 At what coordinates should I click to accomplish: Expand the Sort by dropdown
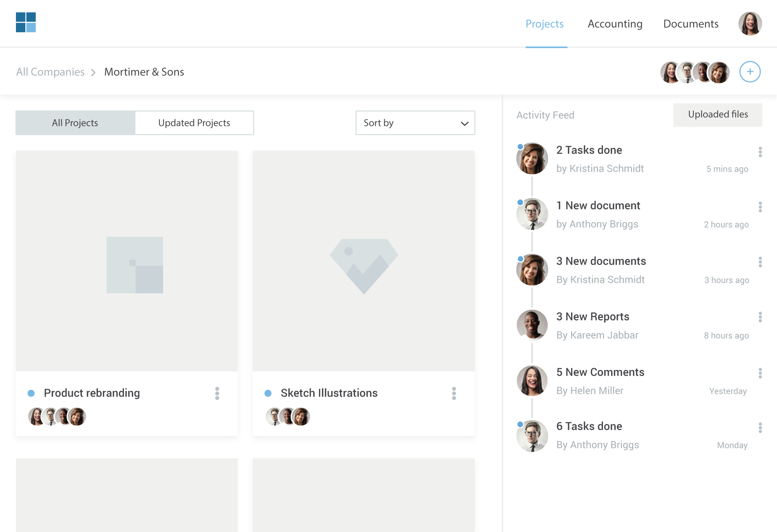click(415, 123)
